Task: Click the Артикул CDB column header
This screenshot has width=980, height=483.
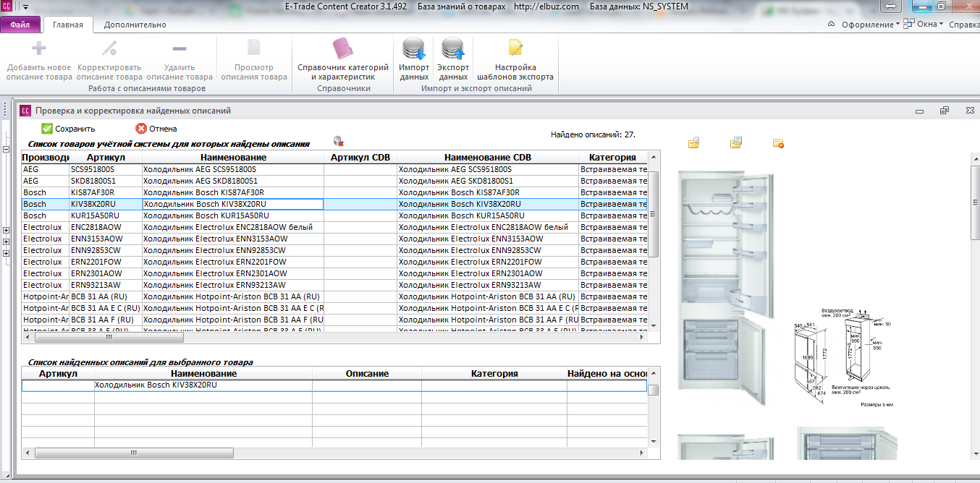Action: click(360, 157)
